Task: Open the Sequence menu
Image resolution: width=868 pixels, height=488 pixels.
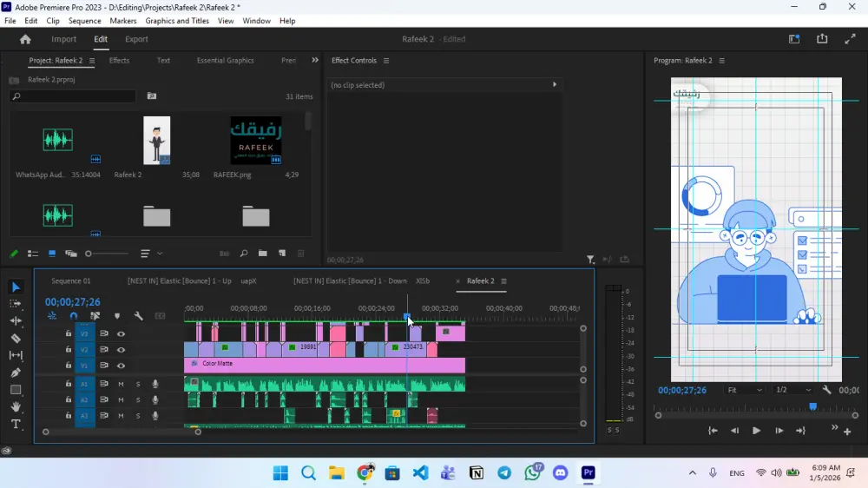Action: (85, 21)
